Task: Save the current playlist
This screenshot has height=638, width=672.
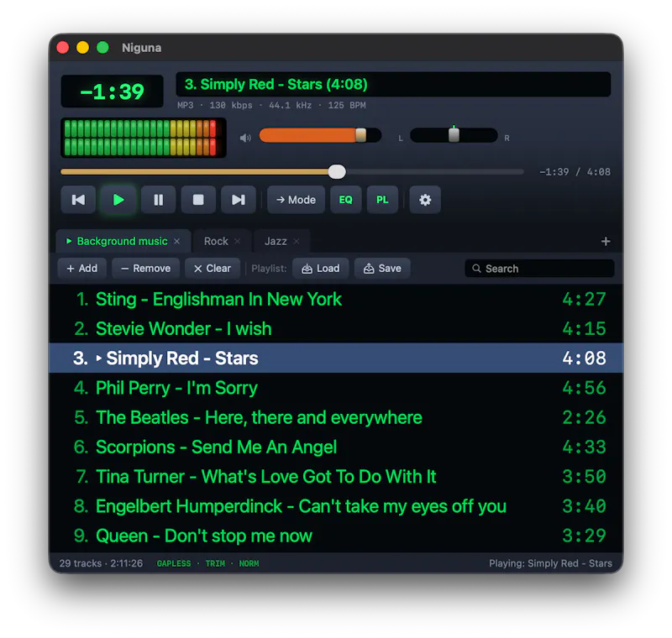Action: point(382,269)
